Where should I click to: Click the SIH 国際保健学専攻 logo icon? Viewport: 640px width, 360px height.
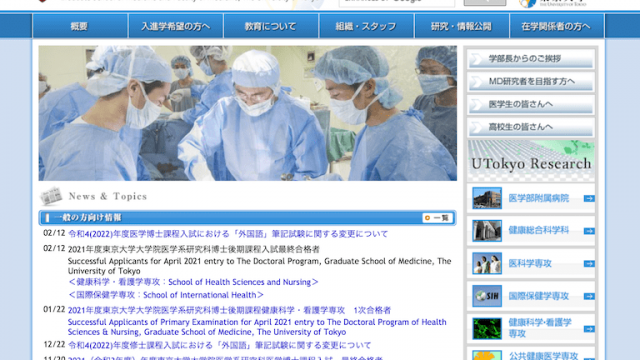pos(487,296)
